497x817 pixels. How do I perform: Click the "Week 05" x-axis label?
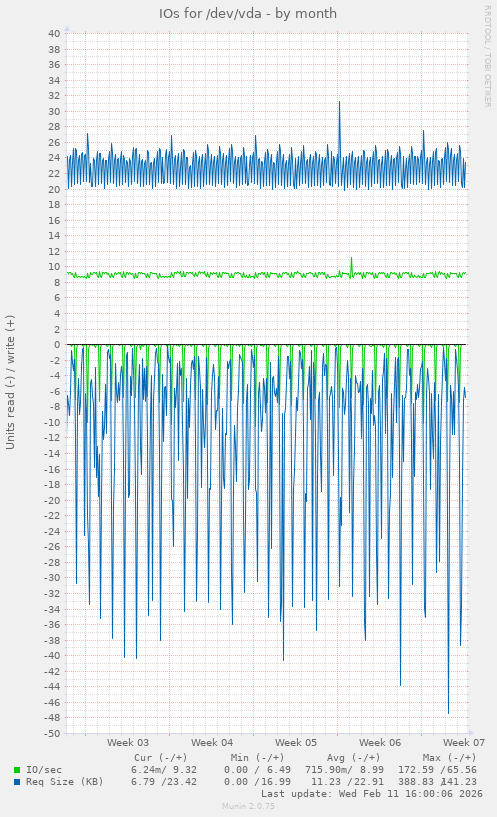pyautogui.click(x=296, y=742)
